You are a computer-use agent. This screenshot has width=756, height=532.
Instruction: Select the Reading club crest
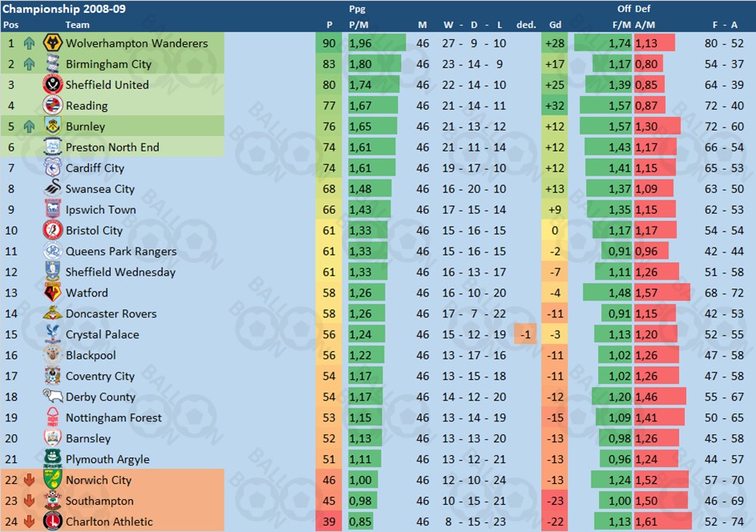[x=53, y=106]
